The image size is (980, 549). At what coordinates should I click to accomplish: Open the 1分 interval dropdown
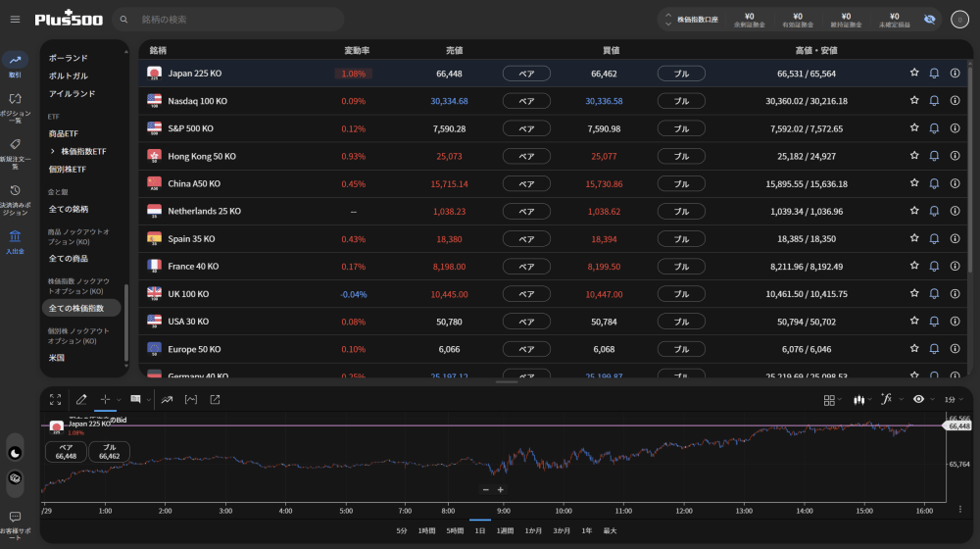[954, 400]
